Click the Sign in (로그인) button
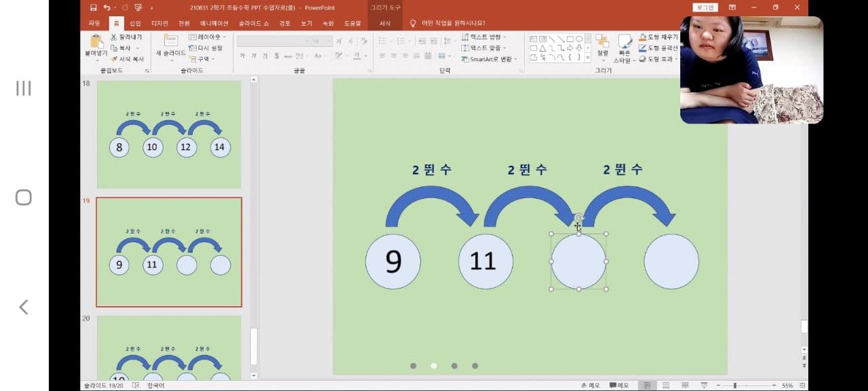This screenshot has width=868, height=391. click(705, 7)
